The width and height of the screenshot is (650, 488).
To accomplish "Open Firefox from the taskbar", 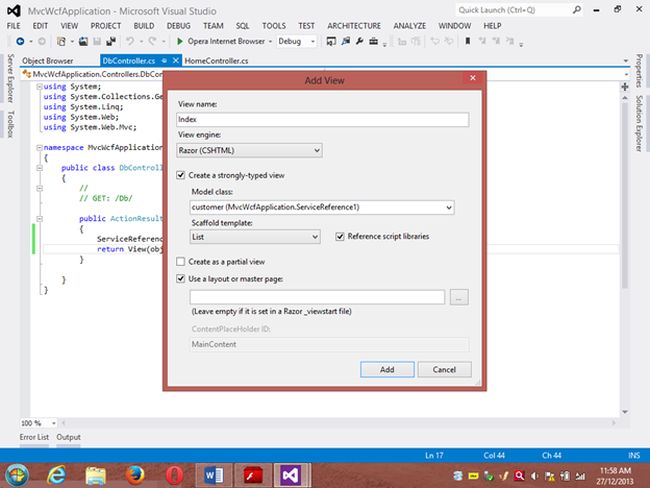I will coord(133,471).
